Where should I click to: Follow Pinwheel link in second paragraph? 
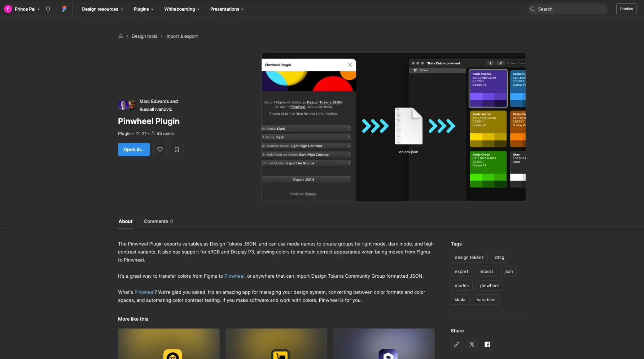[x=234, y=276]
